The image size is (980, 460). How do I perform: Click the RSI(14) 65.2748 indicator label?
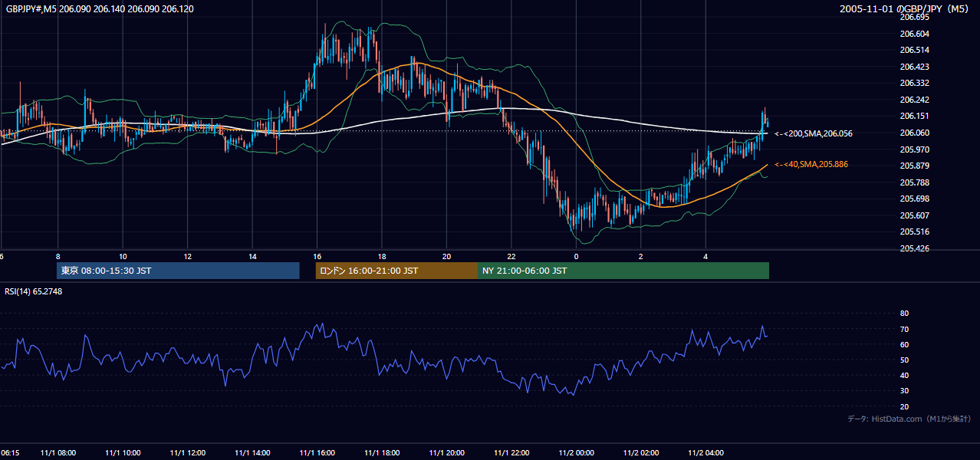coord(34,291)
